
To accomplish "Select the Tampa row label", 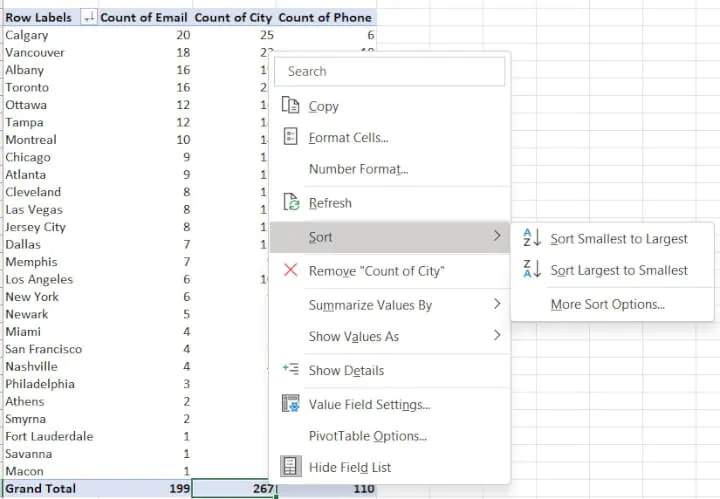I will pyautogui.click(x=24, y=122).
